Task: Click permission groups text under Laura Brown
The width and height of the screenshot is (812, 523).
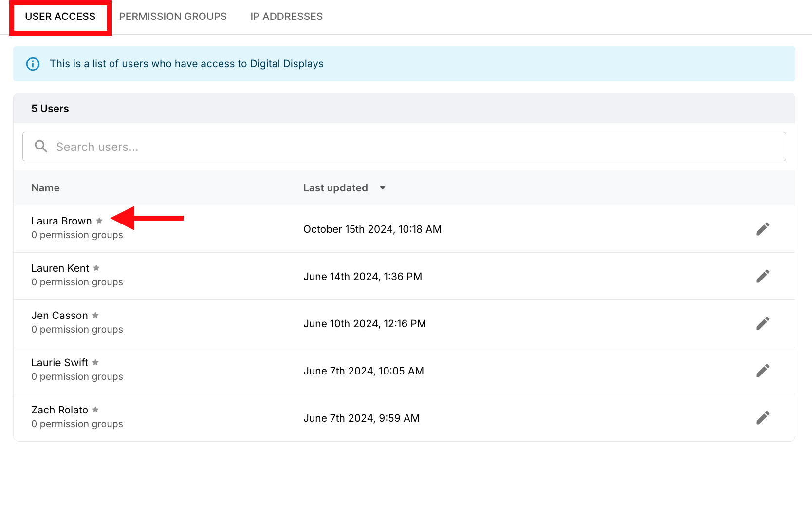Action: (x=77, y=235)
